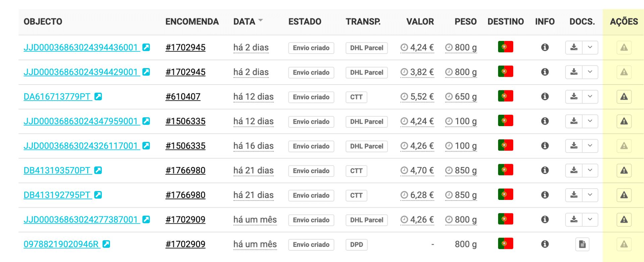The image size is (644, 262).
Task: Open docs dropdown for JJD00036863024277387001
Action: tap(590, 220)
